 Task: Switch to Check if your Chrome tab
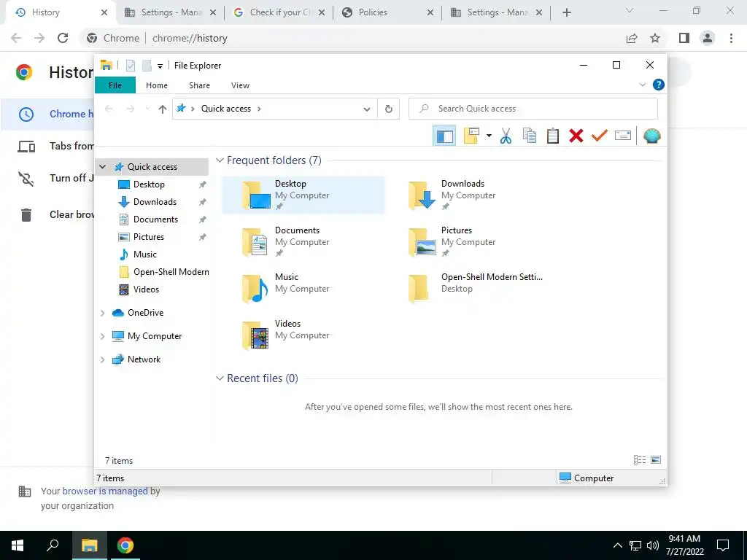point(278,12)
